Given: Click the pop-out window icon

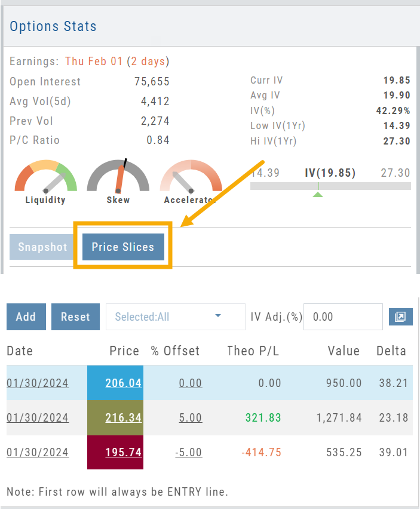Looking at the screenshot, I should [x=400, y=317].
